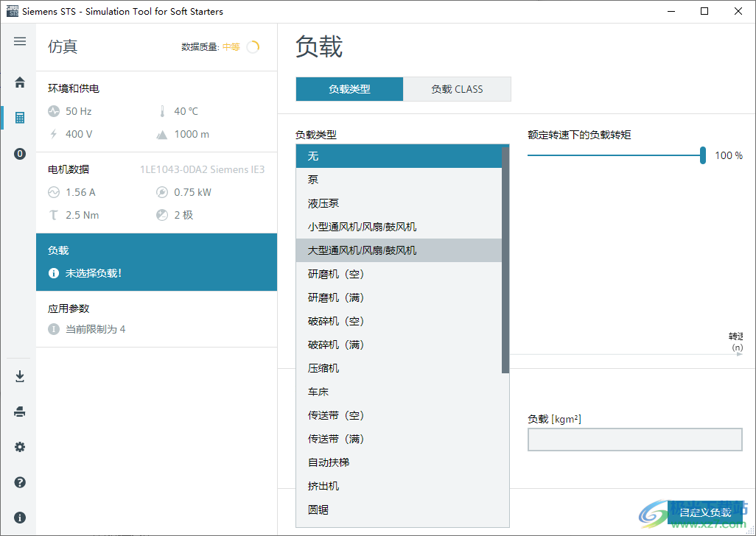
Task: Click the 100 % torque value
Action: point(729,155)
